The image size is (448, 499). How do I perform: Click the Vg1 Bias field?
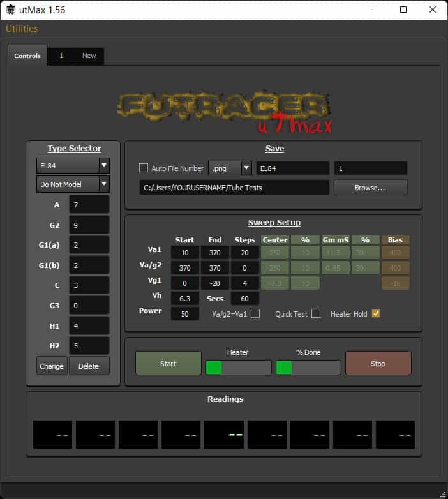point(395,283)
